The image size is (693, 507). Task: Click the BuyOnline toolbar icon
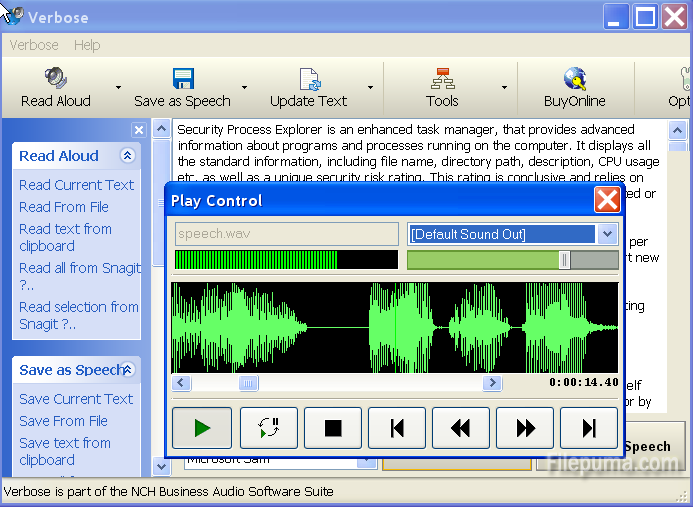574,79
